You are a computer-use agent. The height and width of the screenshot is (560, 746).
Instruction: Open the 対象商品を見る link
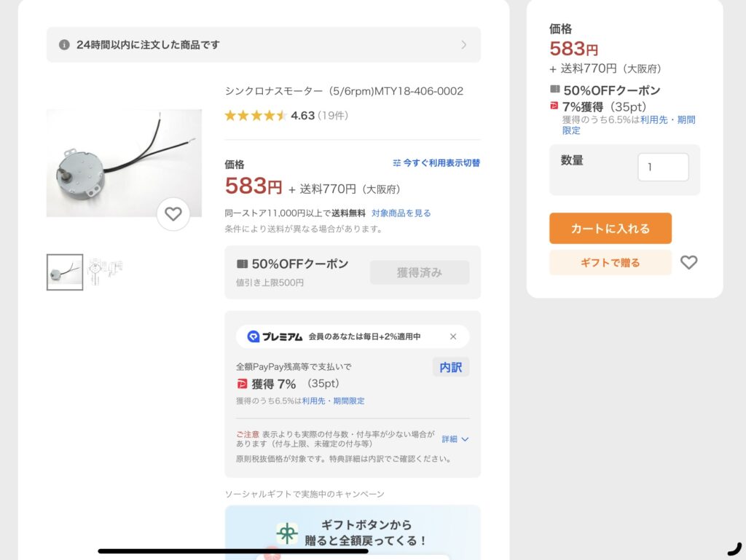[x=401, y=213]
